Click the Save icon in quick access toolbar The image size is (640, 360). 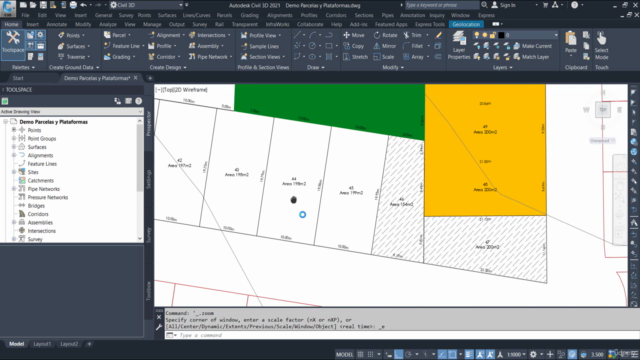pyautogui.click(x=43, y=5)
